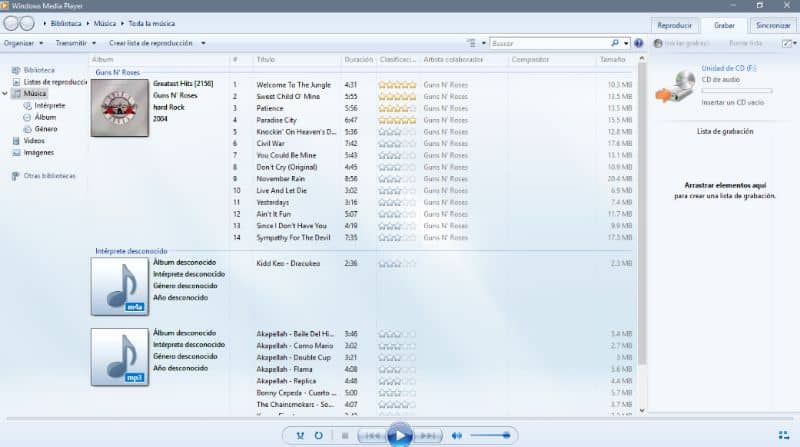Click the Guns N' Roses group header

click(x=117, y=72)
